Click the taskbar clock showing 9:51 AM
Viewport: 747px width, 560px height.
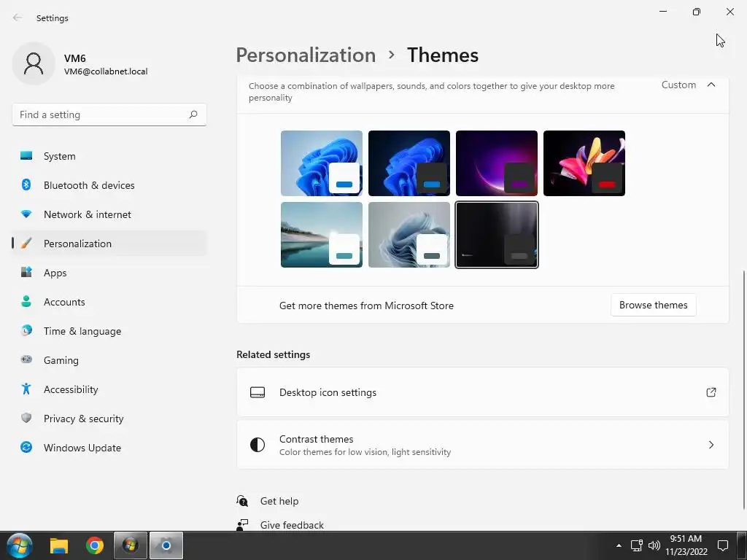coord(686,545)
